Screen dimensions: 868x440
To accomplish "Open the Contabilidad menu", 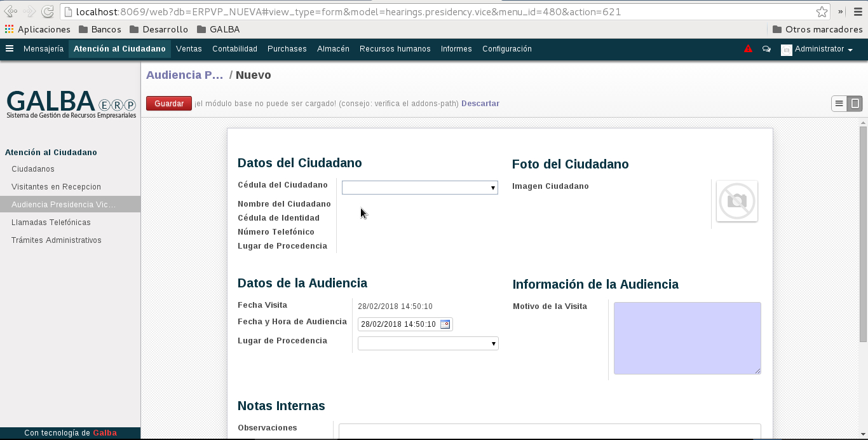I will tap(234, 49).
